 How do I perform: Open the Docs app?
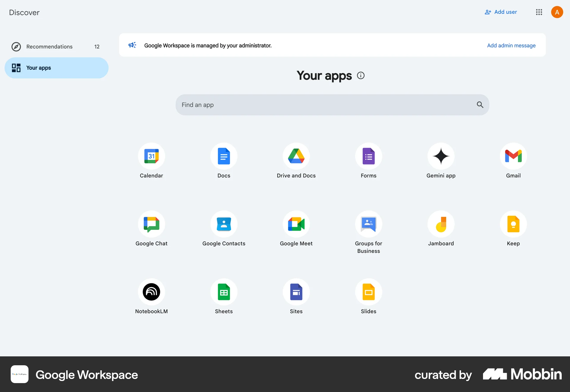[224, 156]
